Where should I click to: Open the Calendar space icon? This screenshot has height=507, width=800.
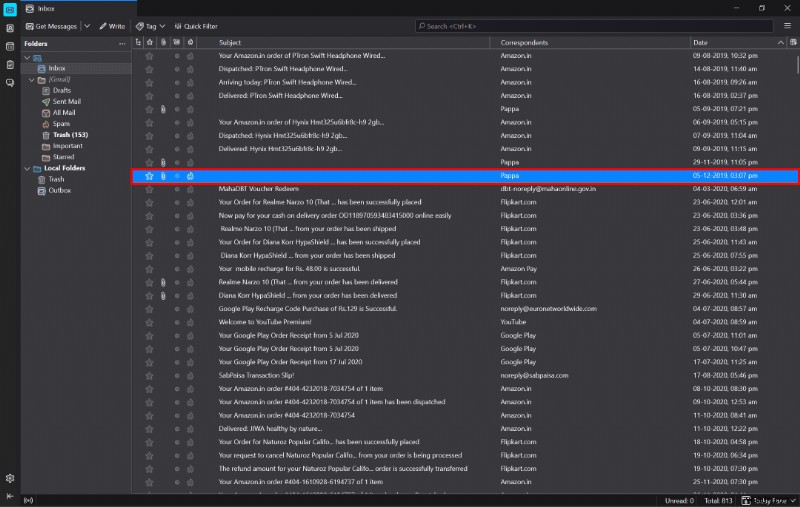(10, 46)
